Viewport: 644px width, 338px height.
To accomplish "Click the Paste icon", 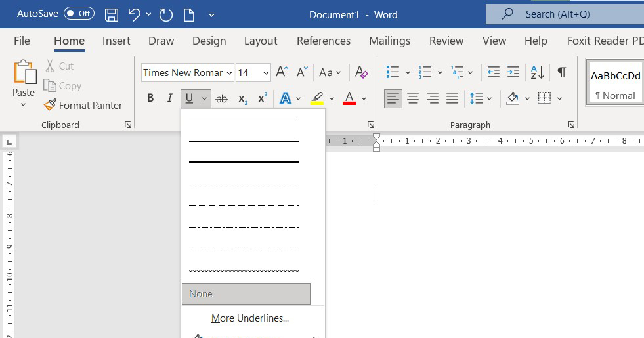I will [x=24, y=72].
